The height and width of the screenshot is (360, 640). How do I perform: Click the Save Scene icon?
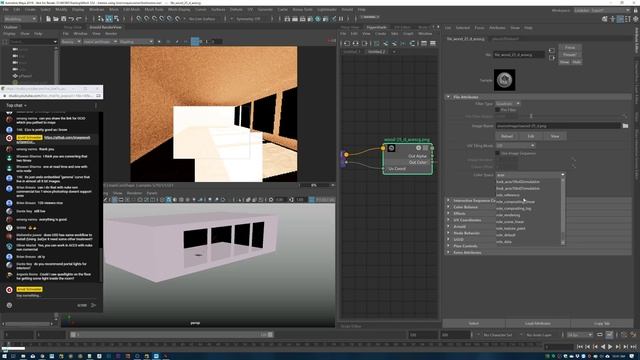[x=64, y=19]
